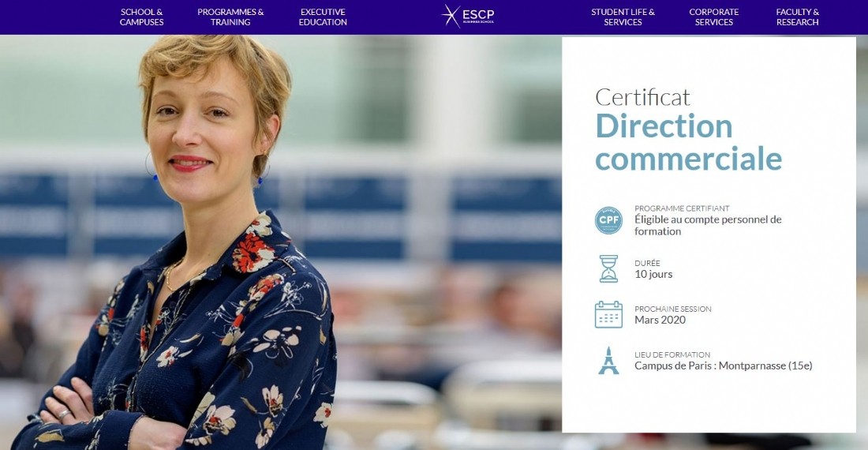Image resolution: width=868 pixels, height=450 pixels.
Task: Click the Certificat heading text
Action: [642, 97]
